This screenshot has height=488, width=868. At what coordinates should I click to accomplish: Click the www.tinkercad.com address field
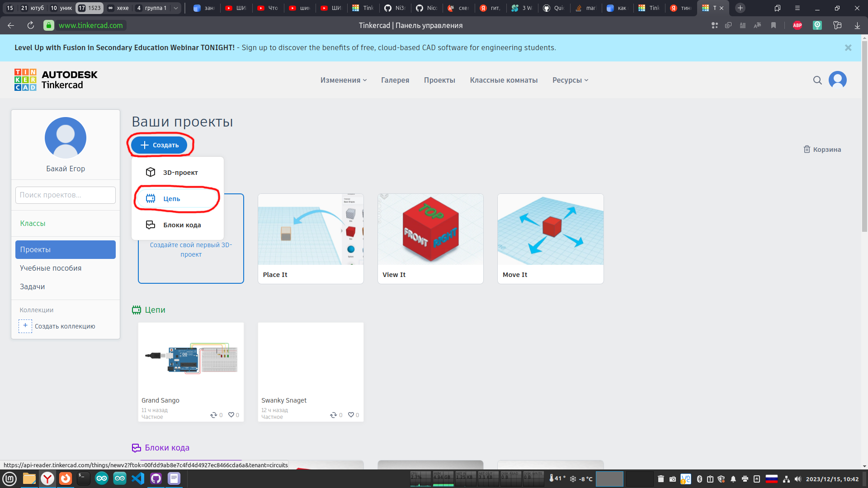[90, 25]
